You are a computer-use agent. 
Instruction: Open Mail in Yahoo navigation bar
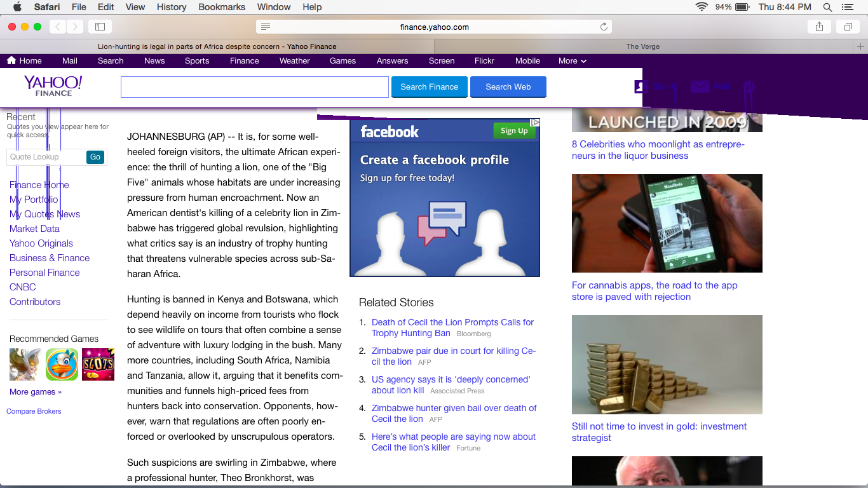pyautogui.click(x=70, y=61)
